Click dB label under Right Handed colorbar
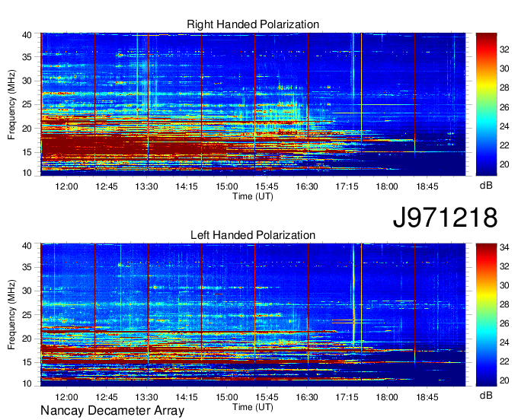Screen dimensions: 518x420 [x=486, y=186]
